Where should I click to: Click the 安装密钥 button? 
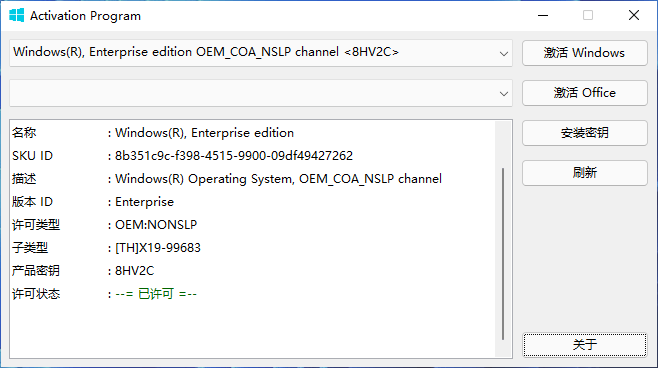[x=585, y=133]
